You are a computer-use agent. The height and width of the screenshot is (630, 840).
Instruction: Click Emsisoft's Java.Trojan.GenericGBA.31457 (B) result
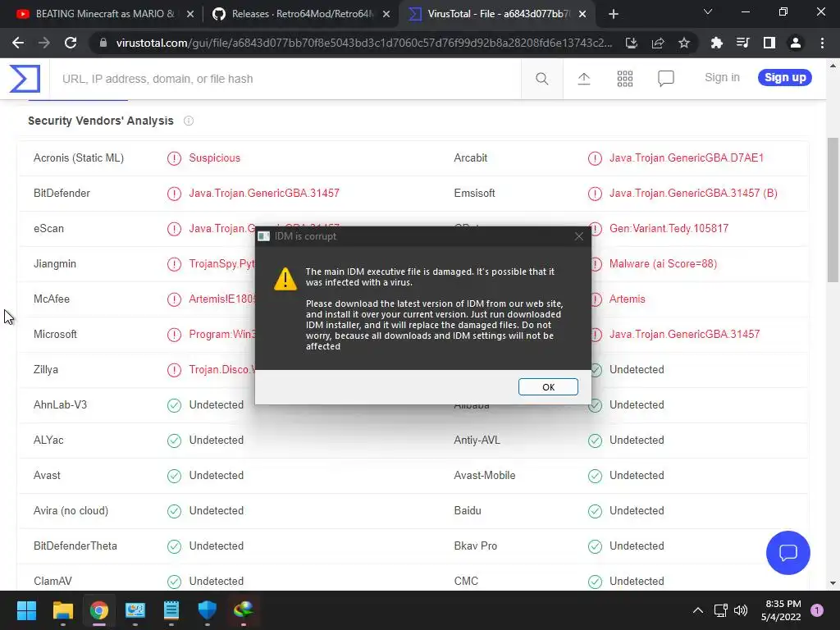pyautogui.click(x=693, y=194)
